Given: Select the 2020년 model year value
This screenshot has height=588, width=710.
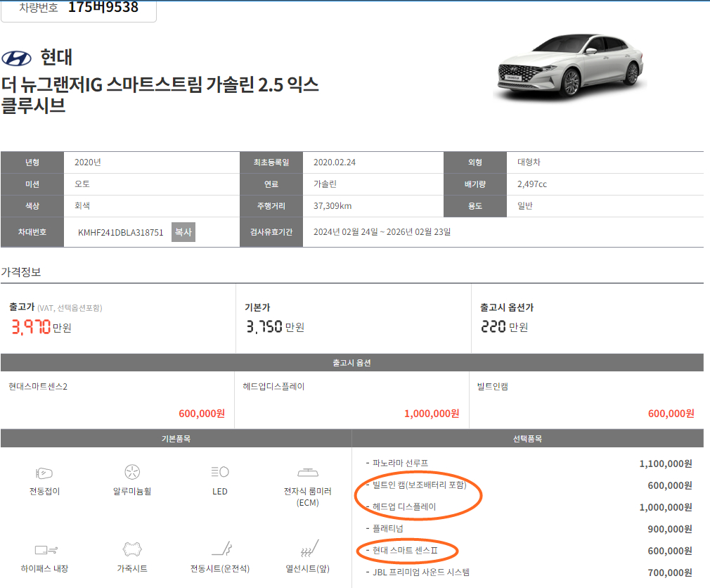Looking at the screenshot, I should click(88, 162).
